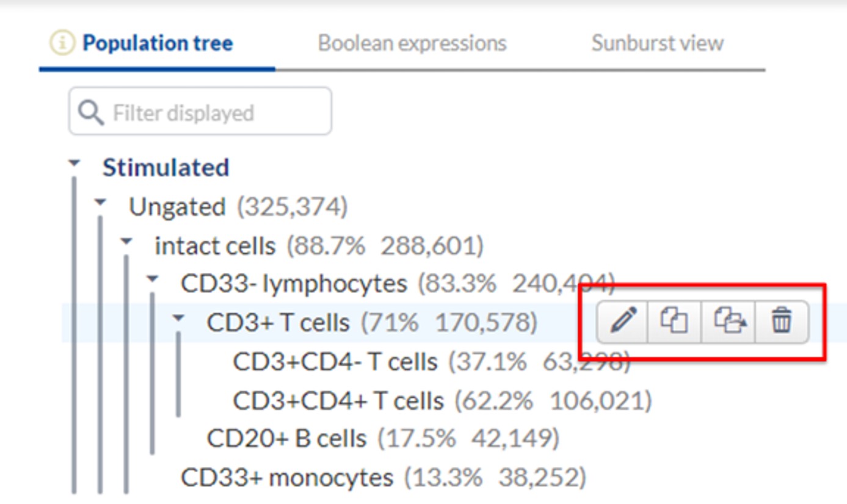Select the Population tree tab

tap(158, 43)
